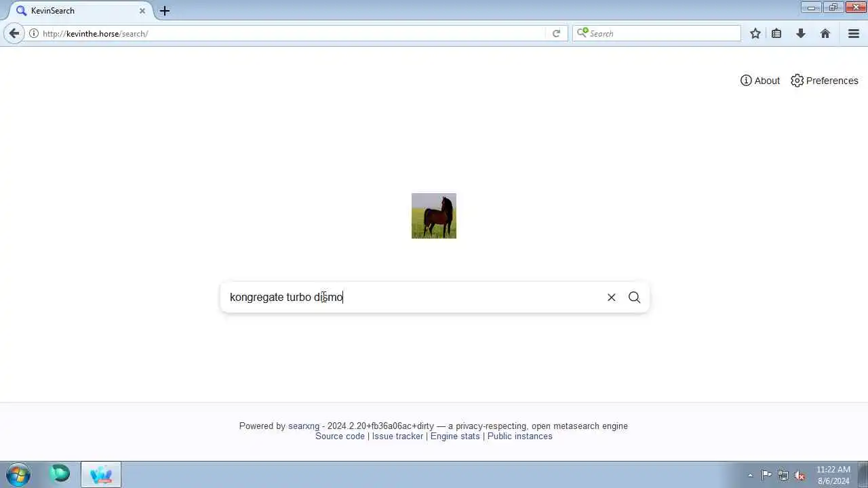Open network status tray icon
Image resolution: width=868 pixels, height=488 pixels.
pos(783,475)
